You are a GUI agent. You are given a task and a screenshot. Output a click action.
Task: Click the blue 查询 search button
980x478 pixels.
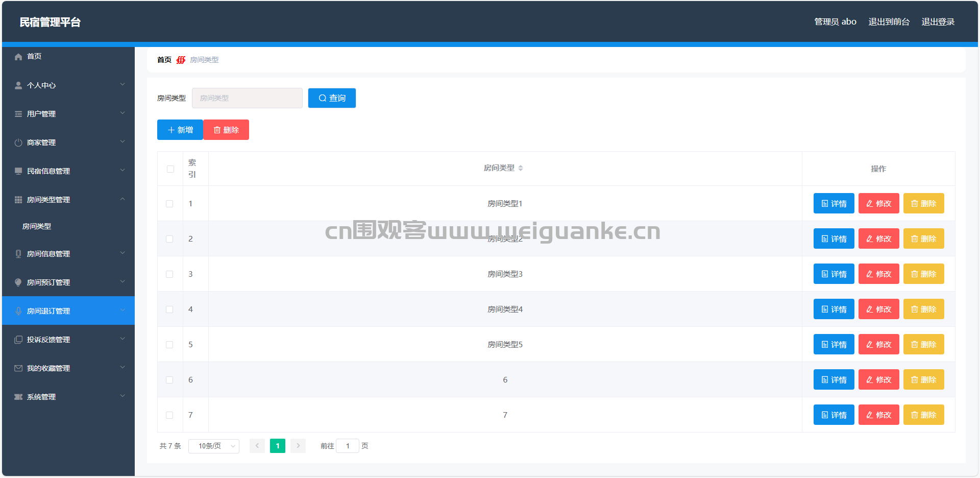332,98
